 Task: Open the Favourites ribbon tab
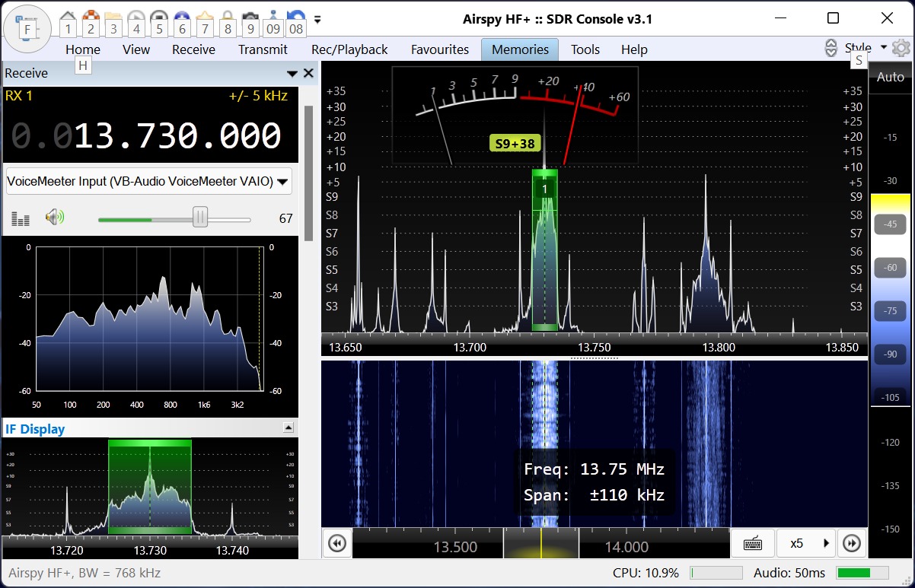(x=440, y=49)
